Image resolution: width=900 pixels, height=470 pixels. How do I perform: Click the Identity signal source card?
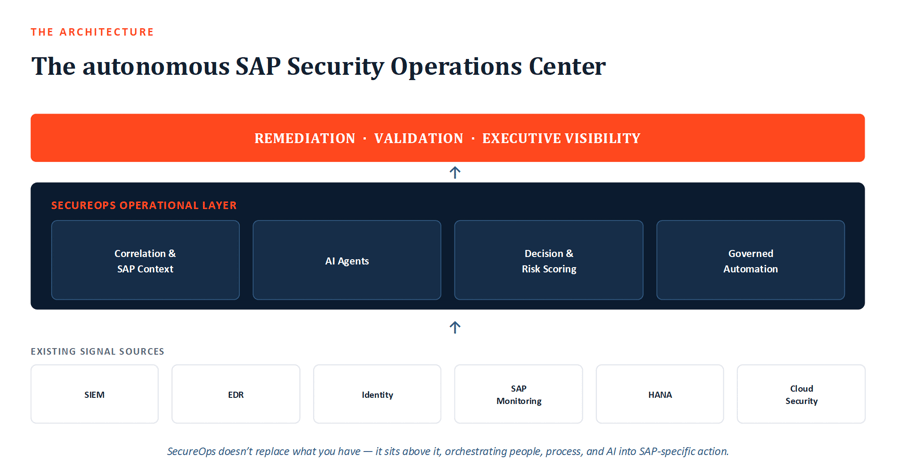(377, 394)
